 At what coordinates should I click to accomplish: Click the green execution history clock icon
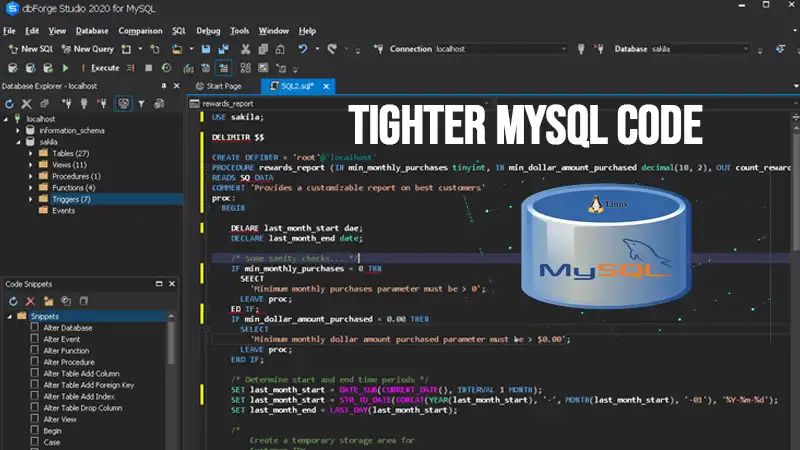tap(166, 68)
